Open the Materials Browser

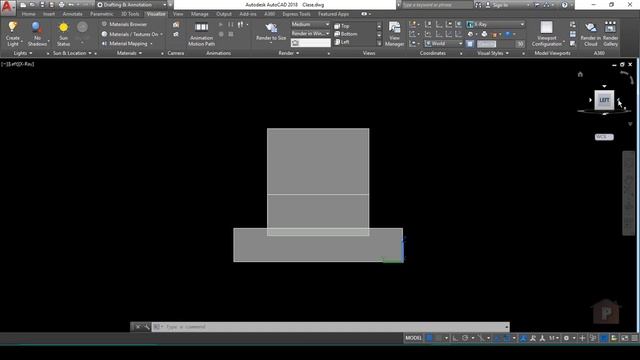[124, 24]
